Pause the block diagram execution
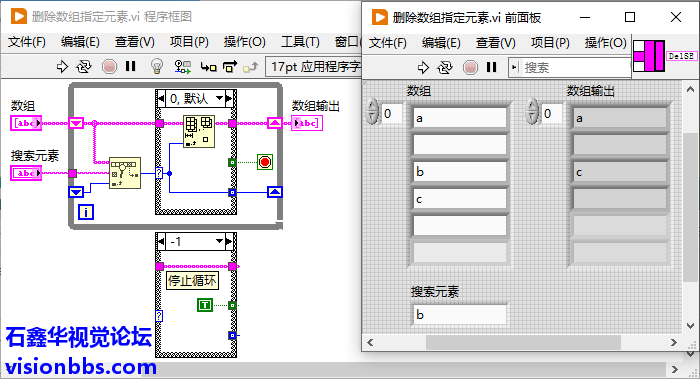This screenshot has height=379, width=700. tap(130, 67)
